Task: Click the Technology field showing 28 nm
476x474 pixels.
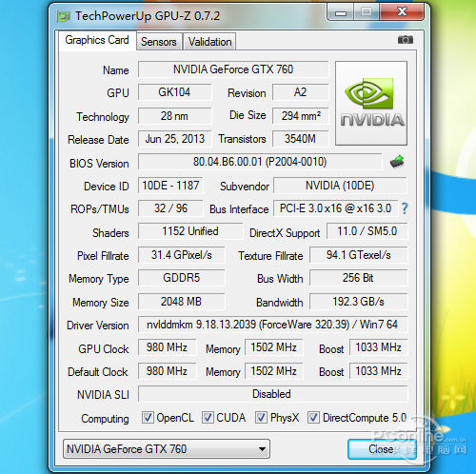Action: [174, 116]
